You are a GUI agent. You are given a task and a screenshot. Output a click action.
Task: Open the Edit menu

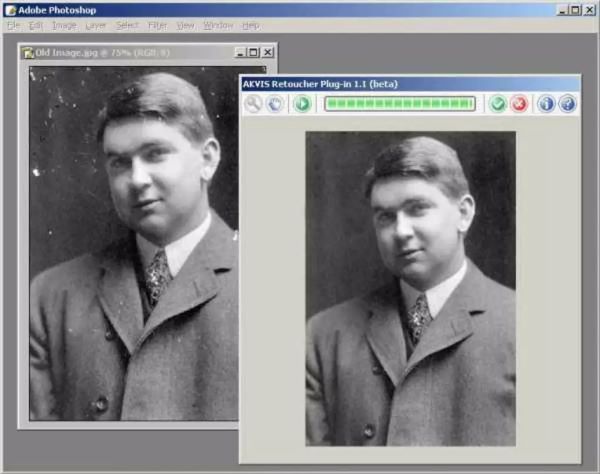tap(36, 25)
